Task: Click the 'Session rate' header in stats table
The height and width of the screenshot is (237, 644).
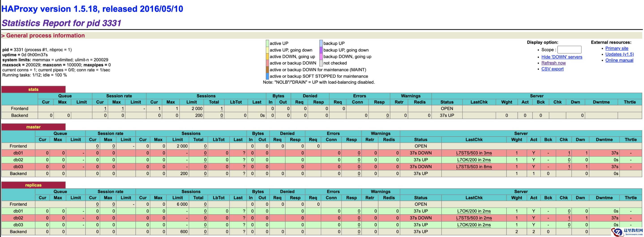Action: 119,96
